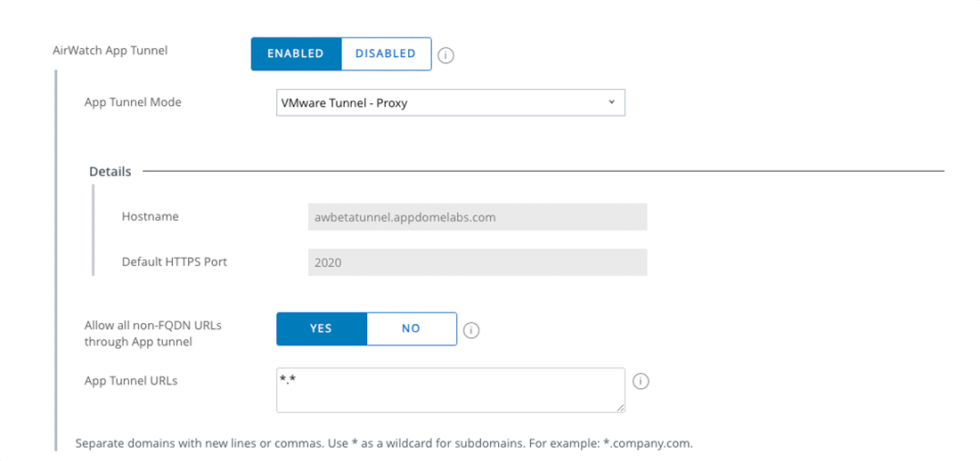Select NO for non-FQDN URLs
Image resolution: width=980 pixels, height=461 pixels.
[411, 328]
